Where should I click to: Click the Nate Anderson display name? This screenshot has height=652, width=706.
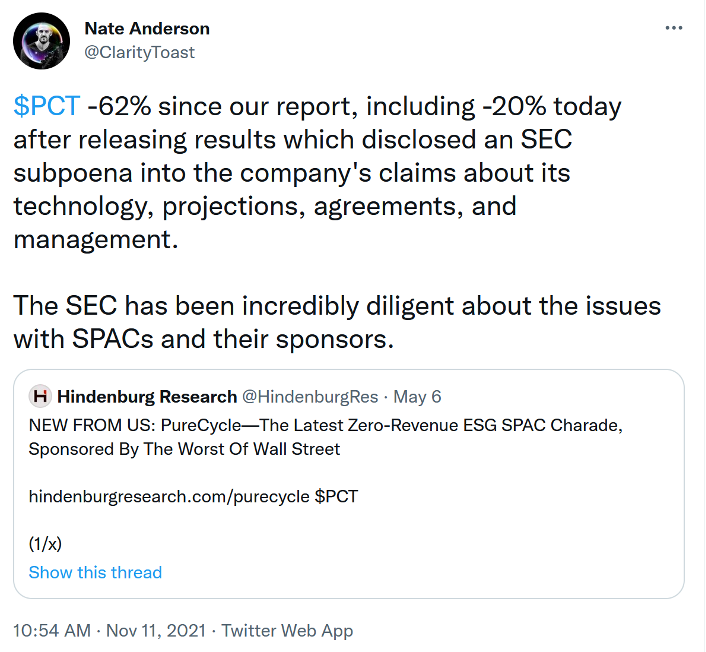[x=147, y=29]
